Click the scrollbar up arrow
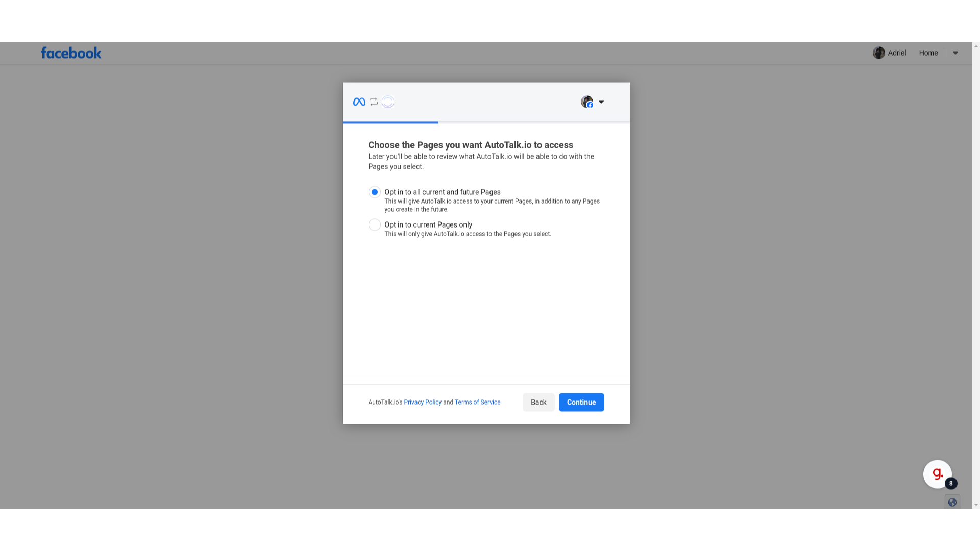Screen dimensions: 980x551 click(x=976, y=46)
